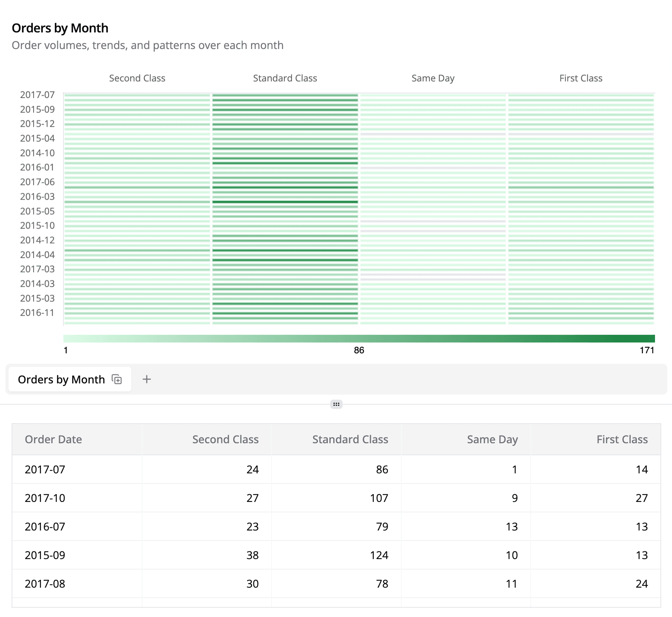
Task: Click the 2017-08 date cell in table
Action: click(45, 584)
